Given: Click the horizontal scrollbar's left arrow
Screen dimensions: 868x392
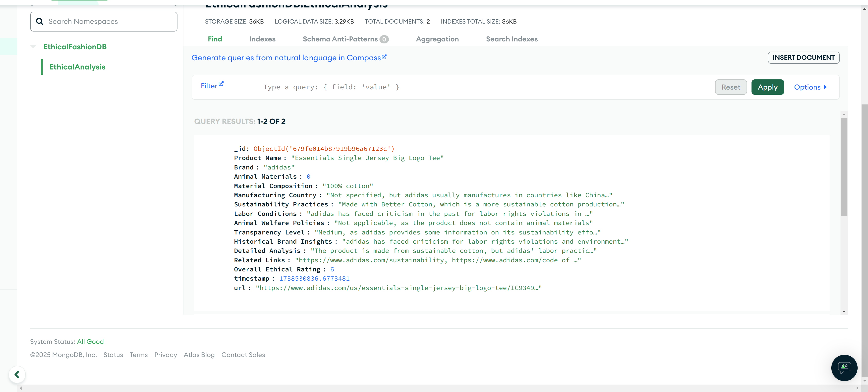Looking at the screenshot, I should 21,388.
